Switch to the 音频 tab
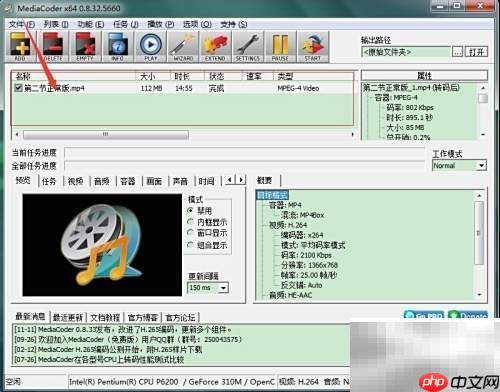This screenshot has height=392, width=500. click(x=102, y=181)
